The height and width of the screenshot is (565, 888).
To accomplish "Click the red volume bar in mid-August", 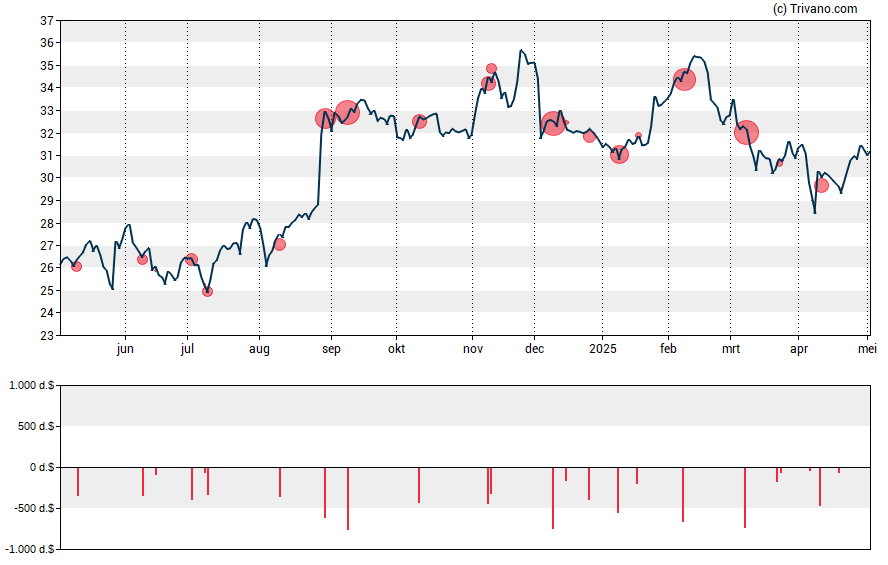I will pos(280,482).
